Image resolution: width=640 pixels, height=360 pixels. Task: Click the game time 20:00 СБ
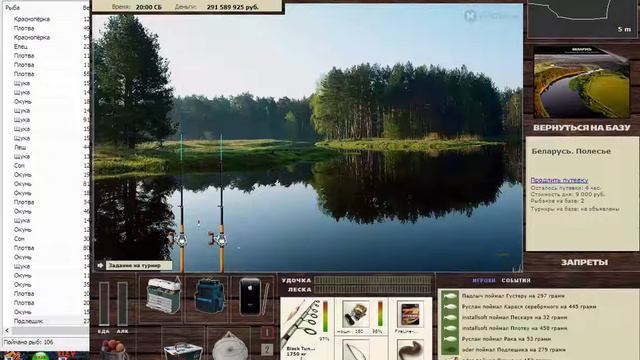pyautogui.click(x=149, y=7)
